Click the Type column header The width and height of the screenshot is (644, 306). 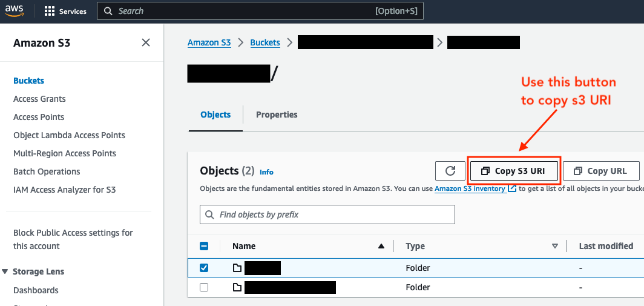(415, 246)
